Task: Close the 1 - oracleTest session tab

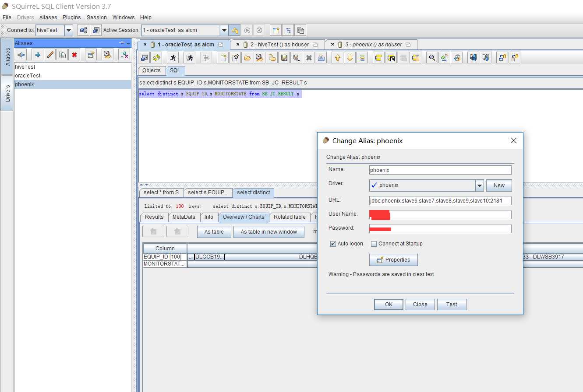Action: tap(145, 45)
